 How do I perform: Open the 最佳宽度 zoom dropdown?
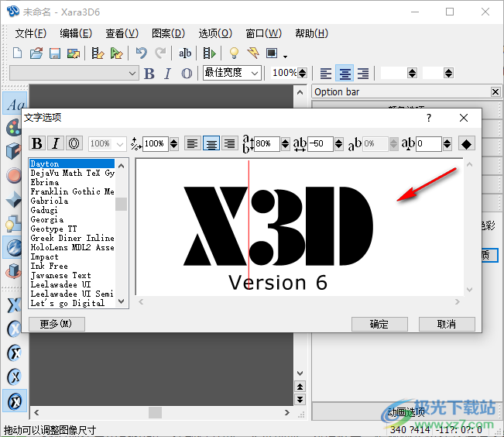pos(255,73)
